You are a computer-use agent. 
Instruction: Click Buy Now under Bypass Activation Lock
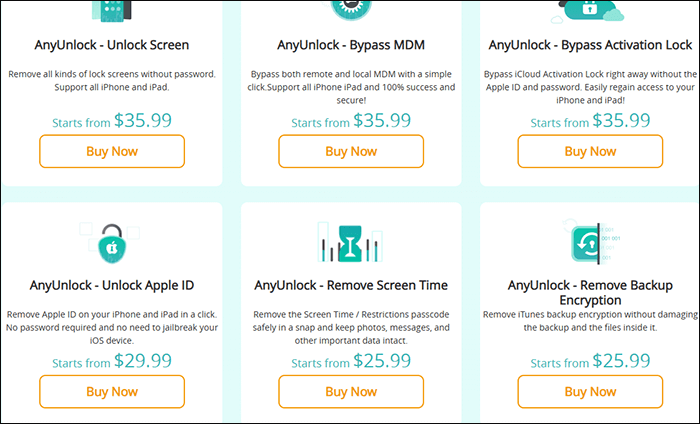point(590,151)
